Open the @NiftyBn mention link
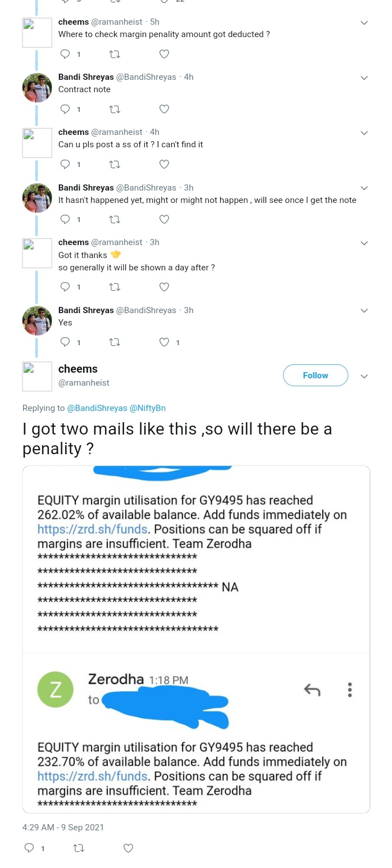The height and width of the screenshot is (868, 392). click(148, 408)
